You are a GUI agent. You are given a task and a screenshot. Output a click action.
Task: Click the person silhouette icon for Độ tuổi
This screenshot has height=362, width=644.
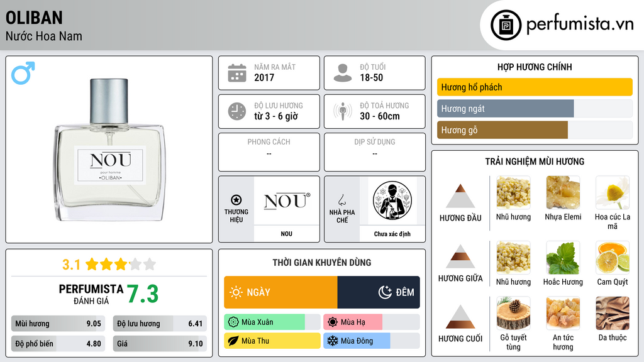(x=343, y=73)
